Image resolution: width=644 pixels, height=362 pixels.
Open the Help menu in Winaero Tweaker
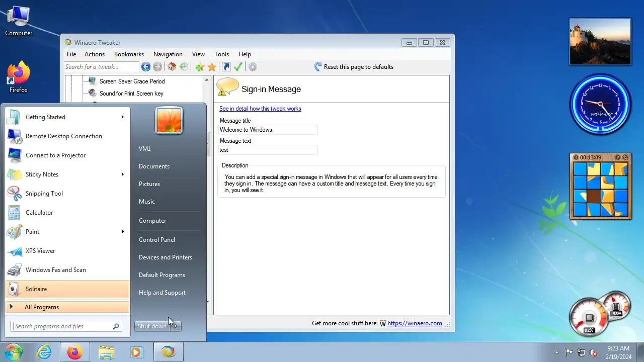click(245, 54)
